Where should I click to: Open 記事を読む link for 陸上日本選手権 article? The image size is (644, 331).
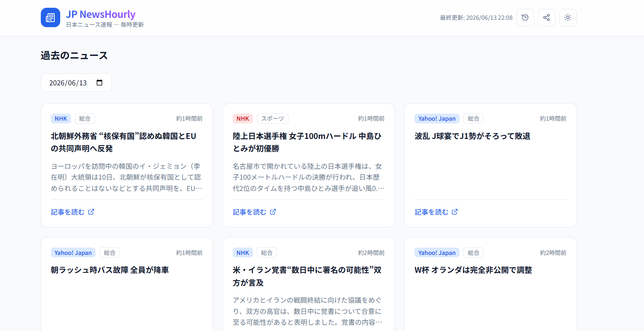[x=254, y=212]
